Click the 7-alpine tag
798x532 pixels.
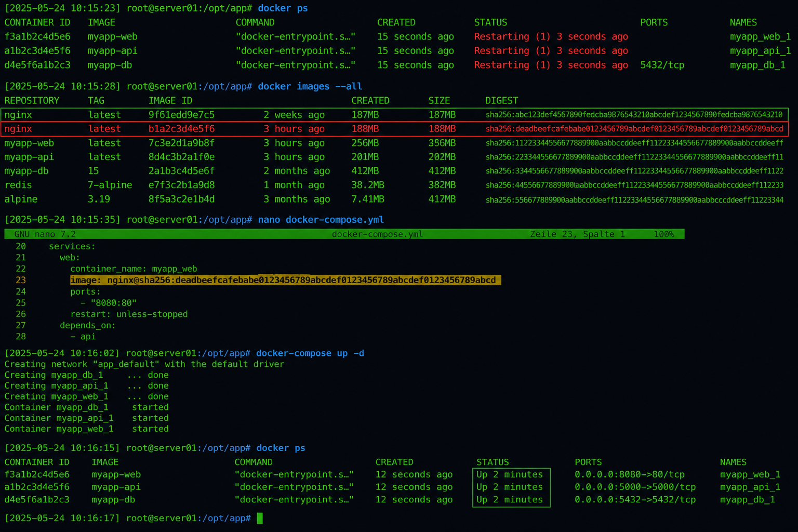[x=110, y=185]
